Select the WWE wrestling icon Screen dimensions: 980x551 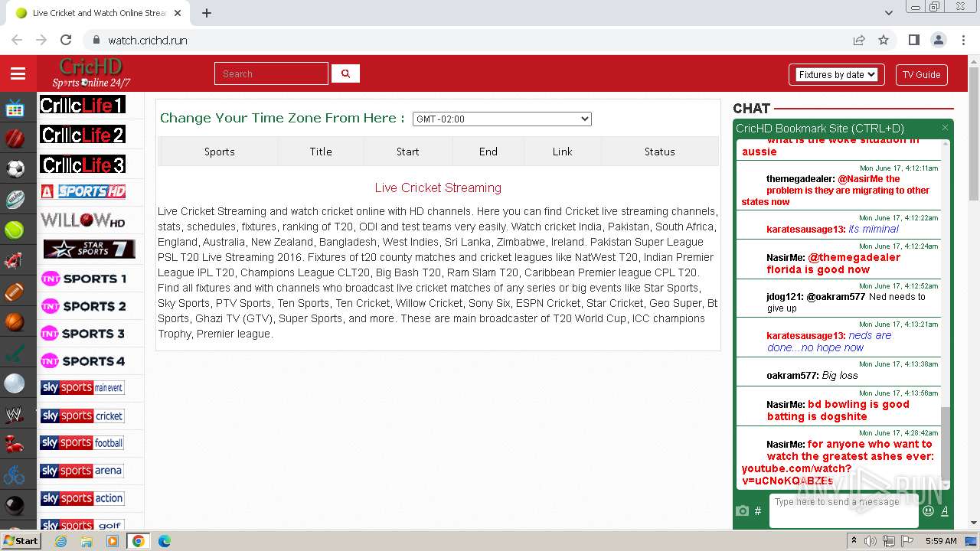tap(15, 414)
